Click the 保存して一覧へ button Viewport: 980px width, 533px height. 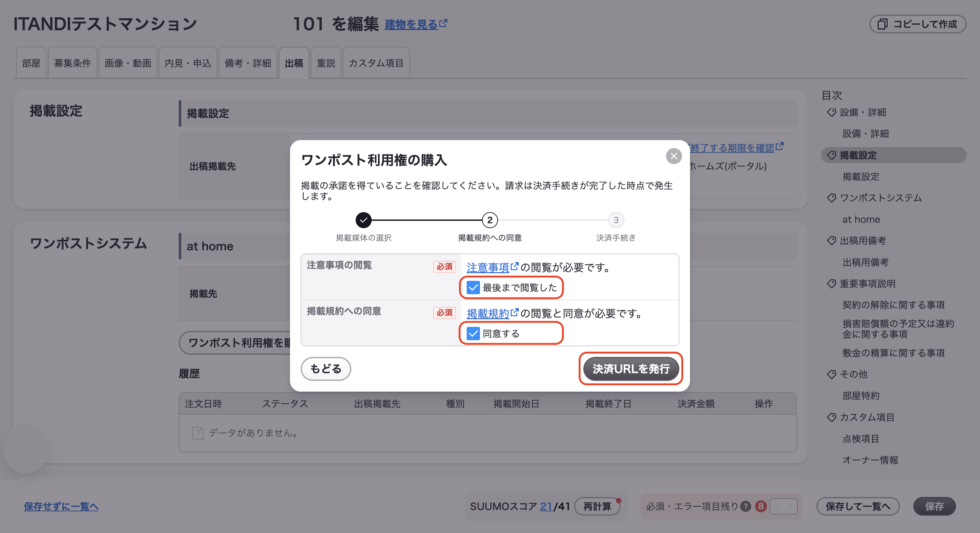pos(858,506)
